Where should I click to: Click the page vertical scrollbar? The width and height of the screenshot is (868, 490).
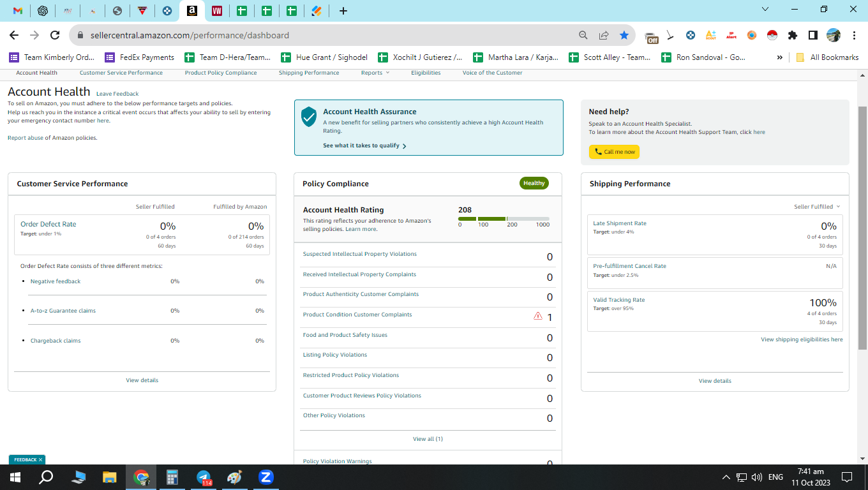862,228
